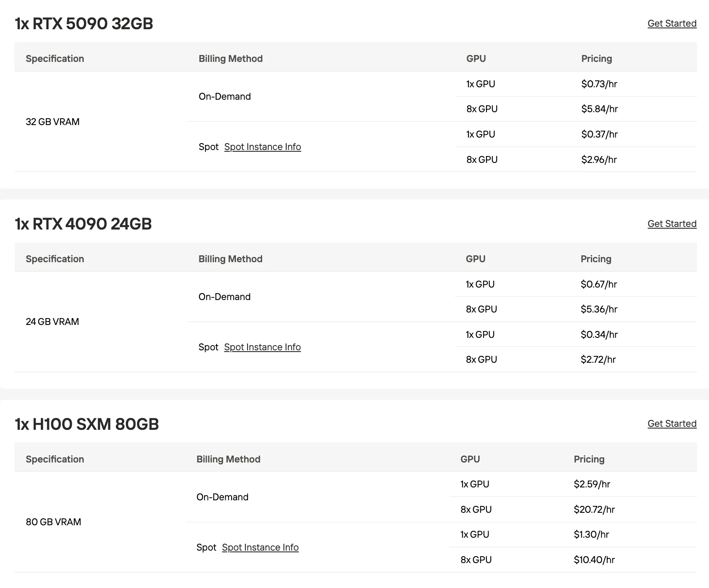Click Pricing header in H100 SXM table

(x=589, y=459)
